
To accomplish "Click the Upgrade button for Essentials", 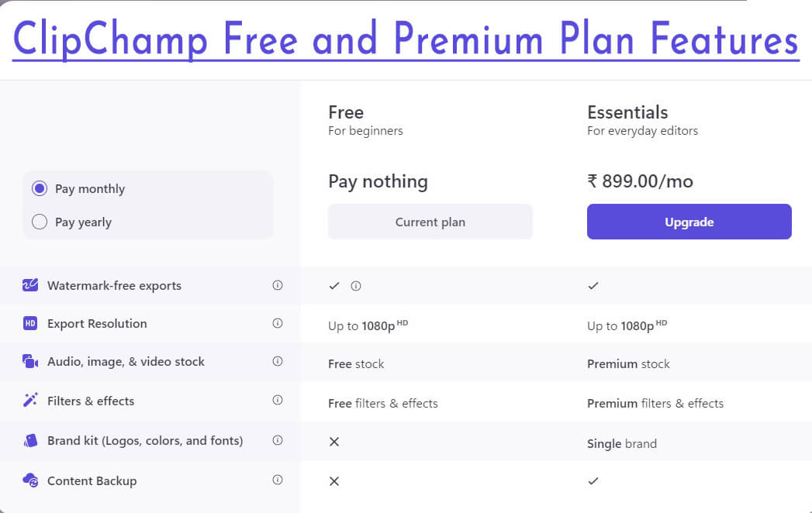I will (x=689, y=222).
